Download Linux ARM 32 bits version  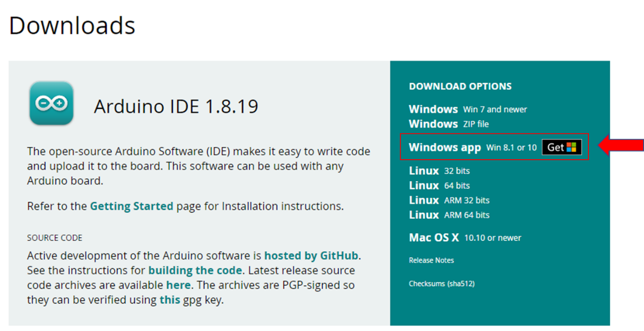click(449, 200)
